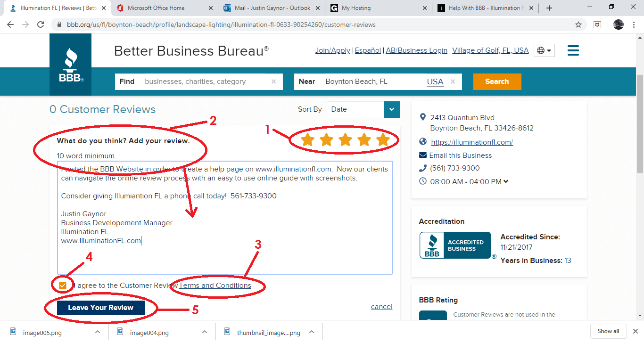Viewport: 644px width, 343px height.
Task: Click the 2413 Quantum Blvd address text
Action: pyautogui.click(x=462, y=118)
